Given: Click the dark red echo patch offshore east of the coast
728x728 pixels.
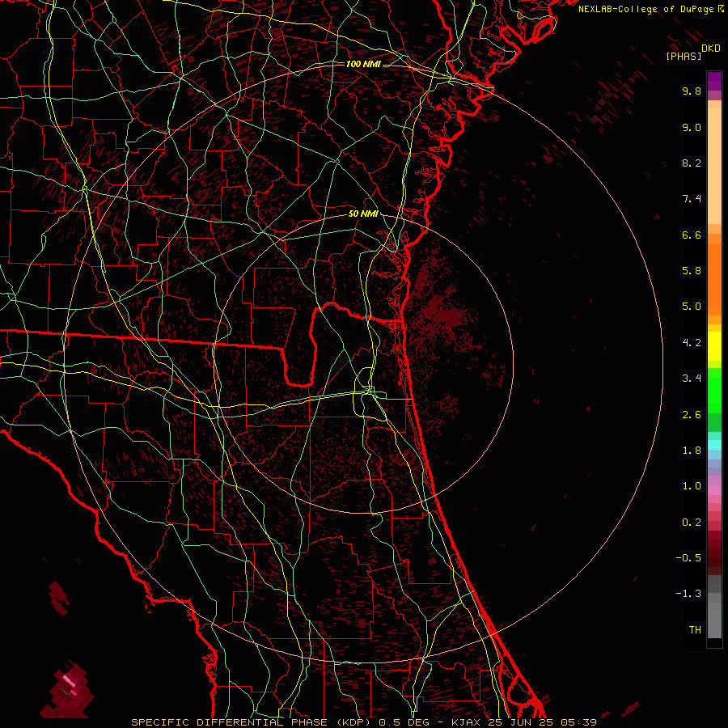Looking at the screenshot, I should point(440,311).
